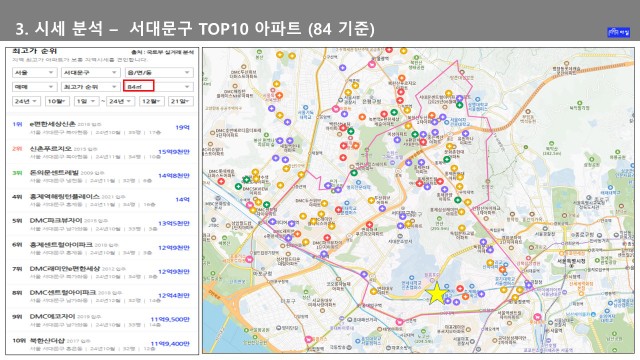The height and width of the screenshot is (360, 640).
Task: Open the 1위 e편한세상신촌 listing
Action: click(102, 128)
